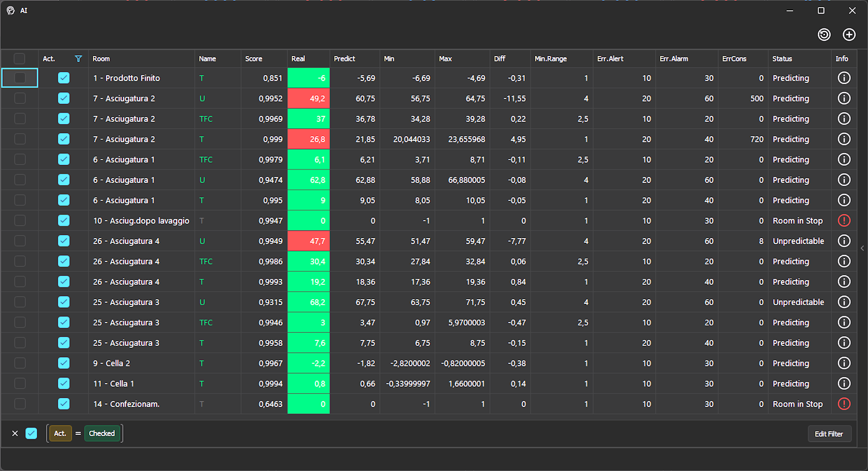Disable the active filter checkbox in filter bar
This screenshot has width=868, height=471.
(x=31, y=433)
